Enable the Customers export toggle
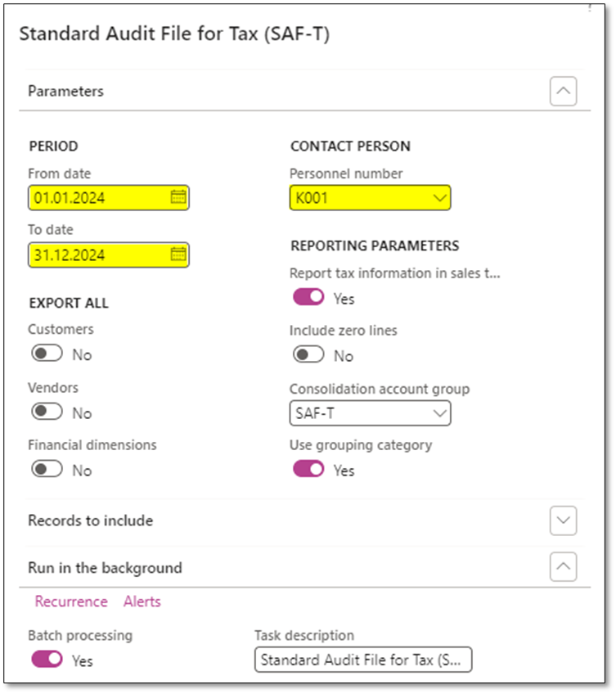 (47, 353)
